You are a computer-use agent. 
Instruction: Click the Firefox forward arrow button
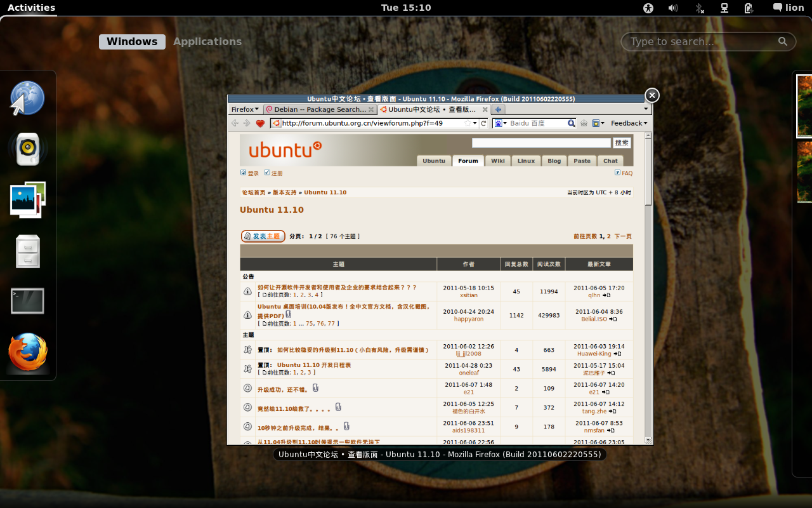[247, 123]
